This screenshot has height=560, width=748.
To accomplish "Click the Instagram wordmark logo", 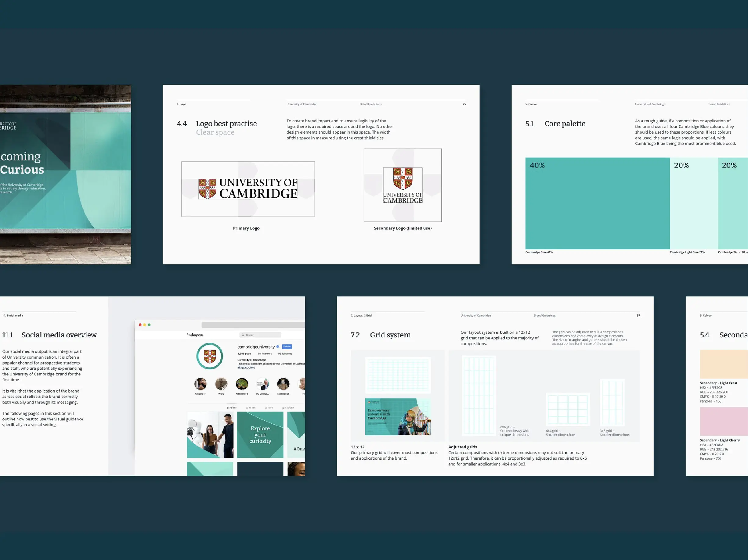I will 195,335.
